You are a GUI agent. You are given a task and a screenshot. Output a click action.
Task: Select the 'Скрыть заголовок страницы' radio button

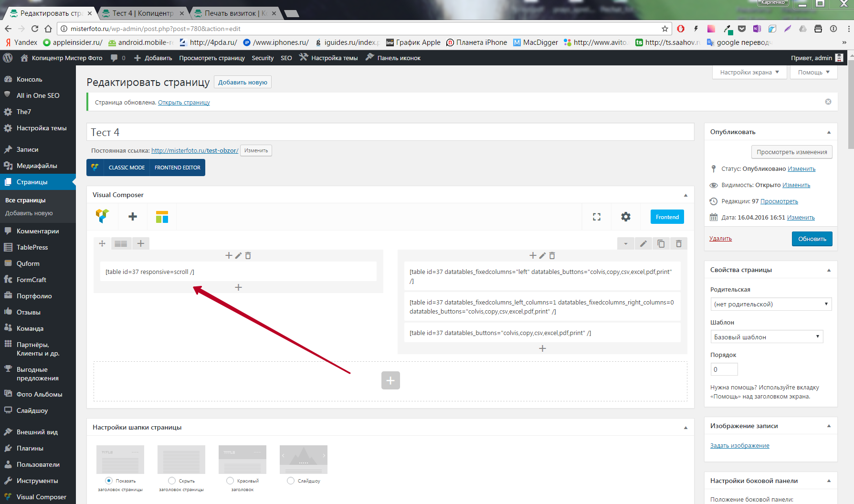172,481
